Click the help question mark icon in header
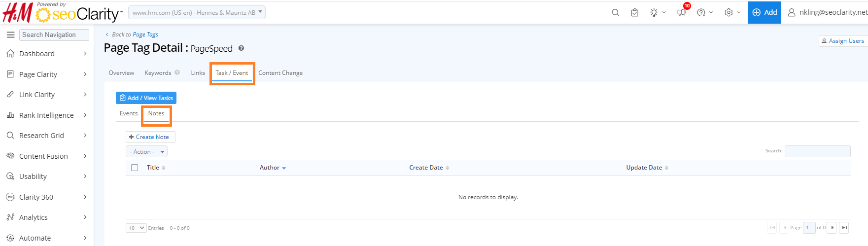The image size is (868, 246). (x=701, y=12)
